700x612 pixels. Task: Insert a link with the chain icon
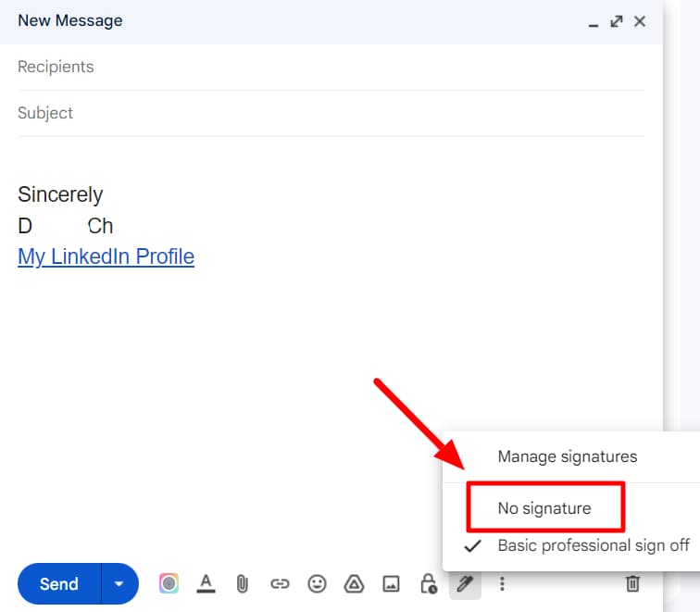click(x=280, y=583)
